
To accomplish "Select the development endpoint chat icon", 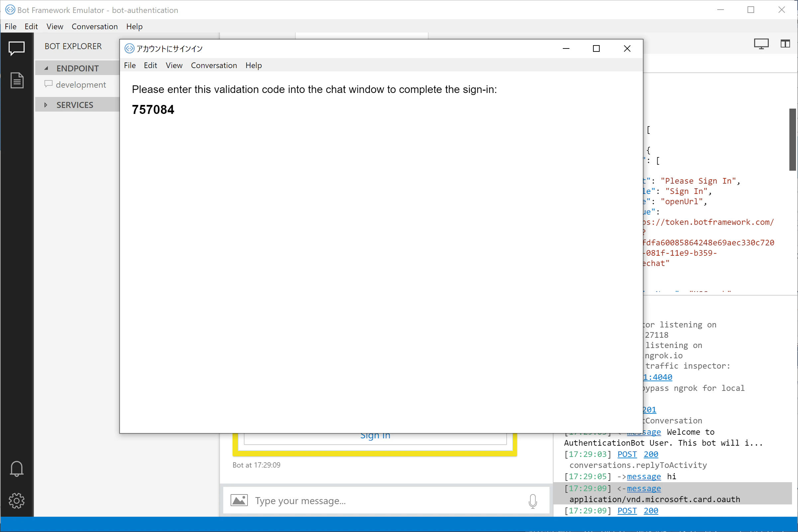I will click(x=49, y=84).
